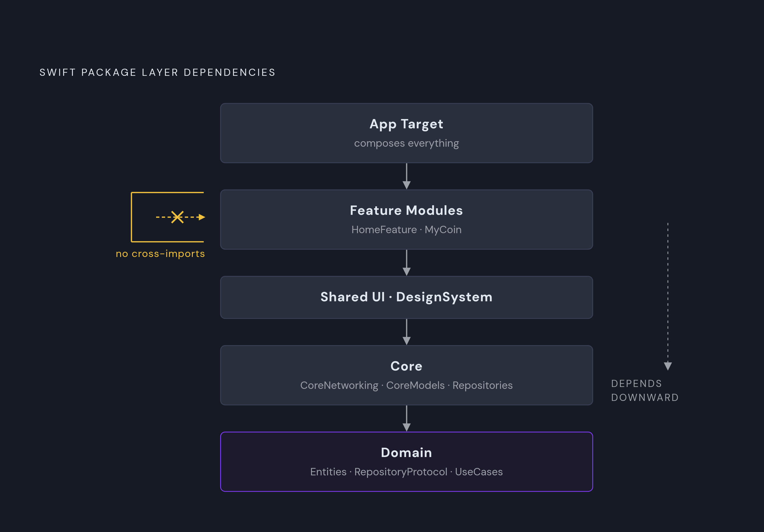The image size is (764, 532).
Task: Click the 'DEPENDS DOWNWARD' label
Action: point(645,390)
